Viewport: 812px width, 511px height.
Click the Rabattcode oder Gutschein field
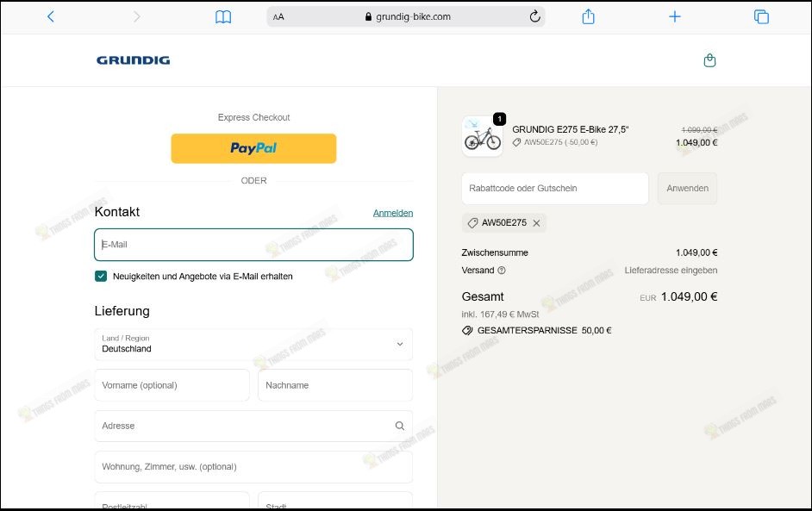[554, 188]
